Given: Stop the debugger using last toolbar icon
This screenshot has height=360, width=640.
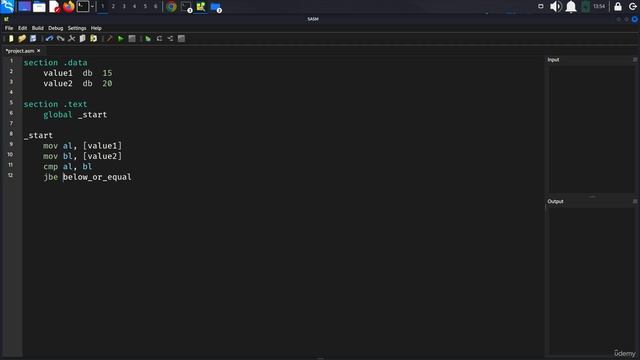Looking at the screenshot, I should [x=181, y=38].
